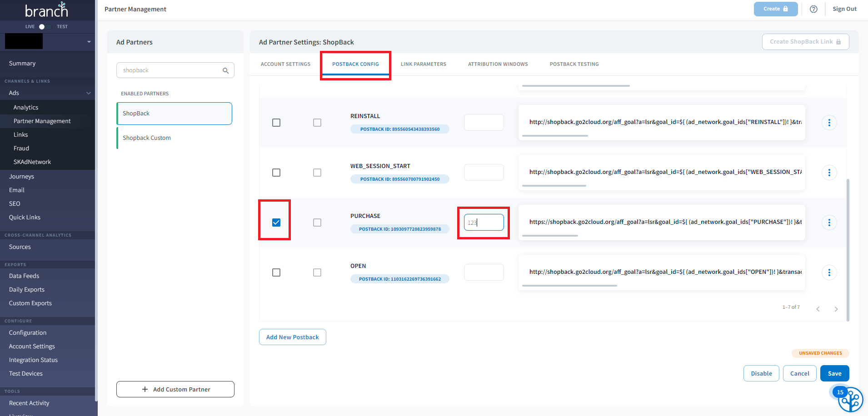Click the search magnifier icon in Ad Partners
This screenshot has width=868, height=416.
point(225,70)
